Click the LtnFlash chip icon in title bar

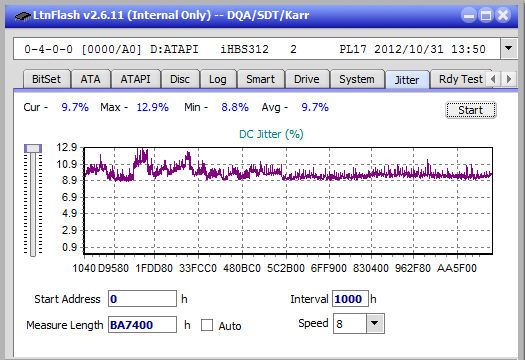tap(22, 15)
